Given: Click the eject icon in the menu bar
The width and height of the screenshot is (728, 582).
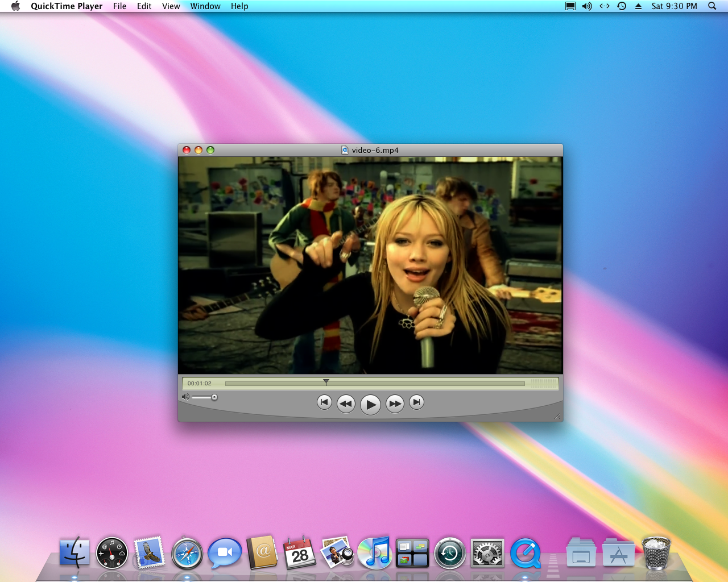Looking at the screenshot, I should (638, 6).
